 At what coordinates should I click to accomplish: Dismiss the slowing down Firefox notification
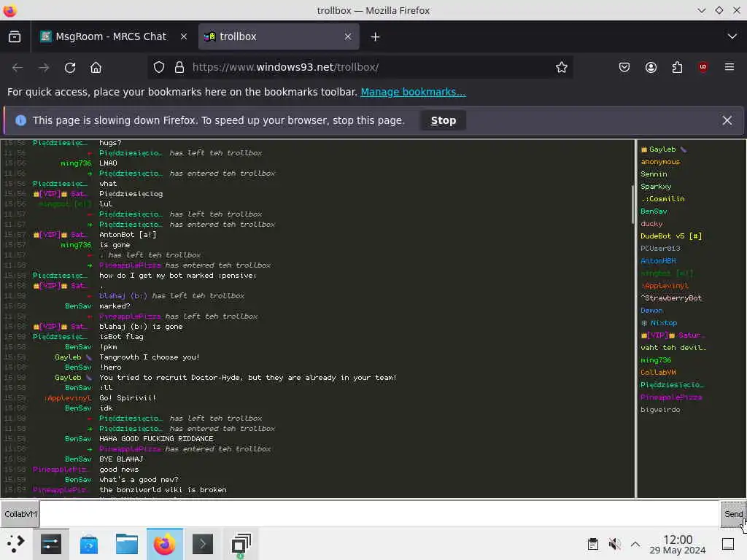click(727, 120)
